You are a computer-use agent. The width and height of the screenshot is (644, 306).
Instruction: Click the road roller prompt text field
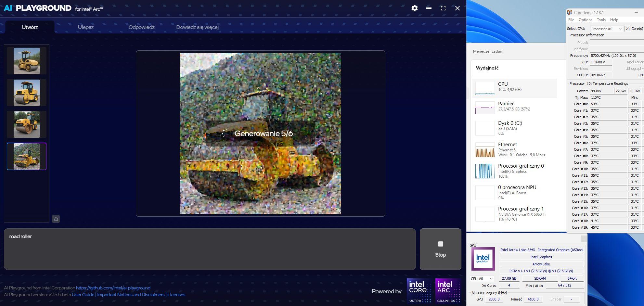[x=210, y=249]
